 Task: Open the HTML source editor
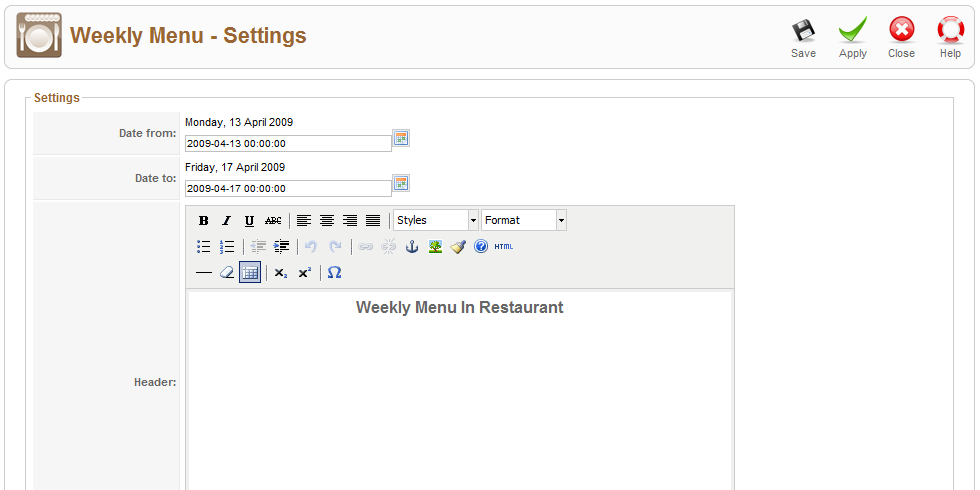point(504,246)
